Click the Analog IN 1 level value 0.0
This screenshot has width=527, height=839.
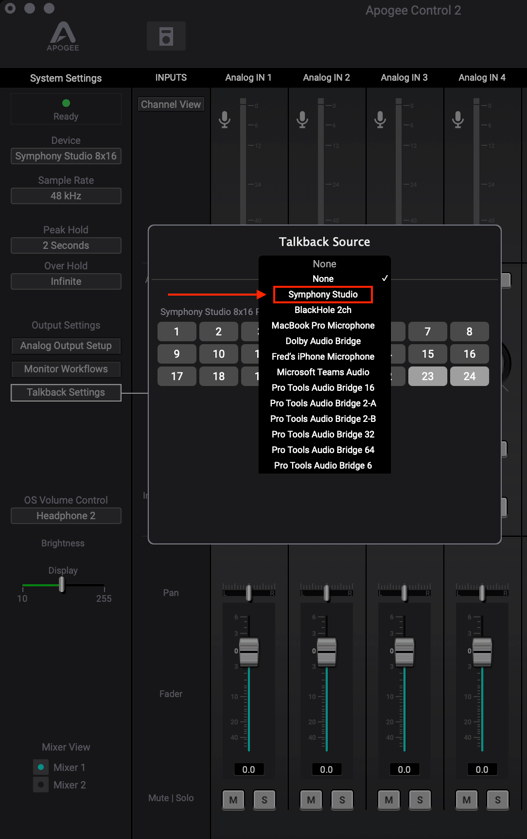coord(249,769)
